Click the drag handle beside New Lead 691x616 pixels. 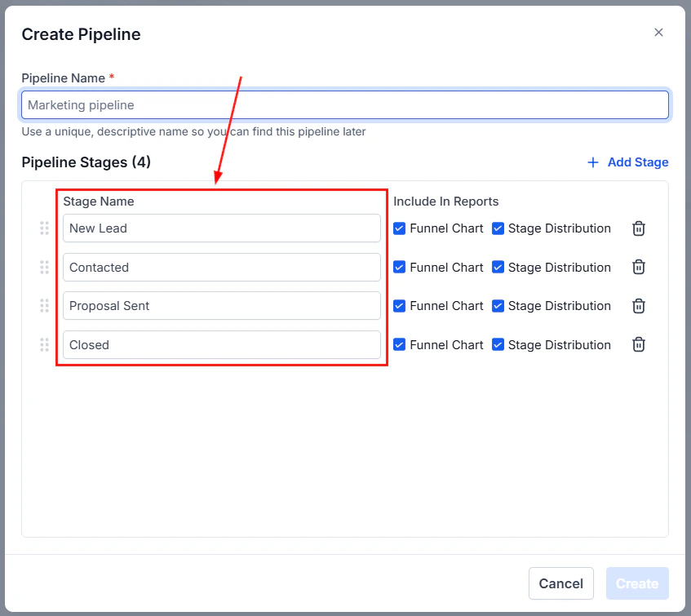45,228
